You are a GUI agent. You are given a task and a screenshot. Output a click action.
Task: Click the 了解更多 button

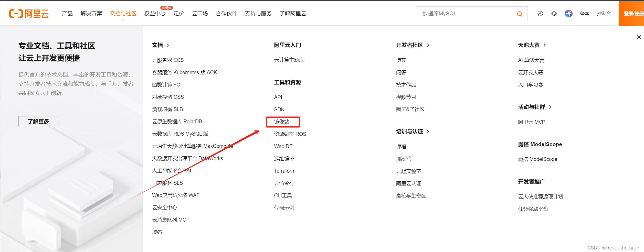(x=38, y=122)
